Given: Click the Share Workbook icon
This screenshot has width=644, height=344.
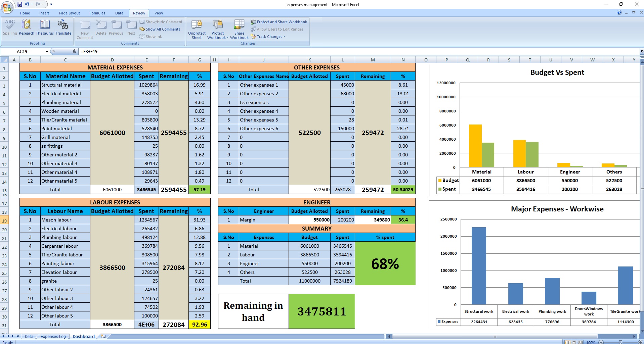Looking at the screenshot, I should [x=239, y=30].
